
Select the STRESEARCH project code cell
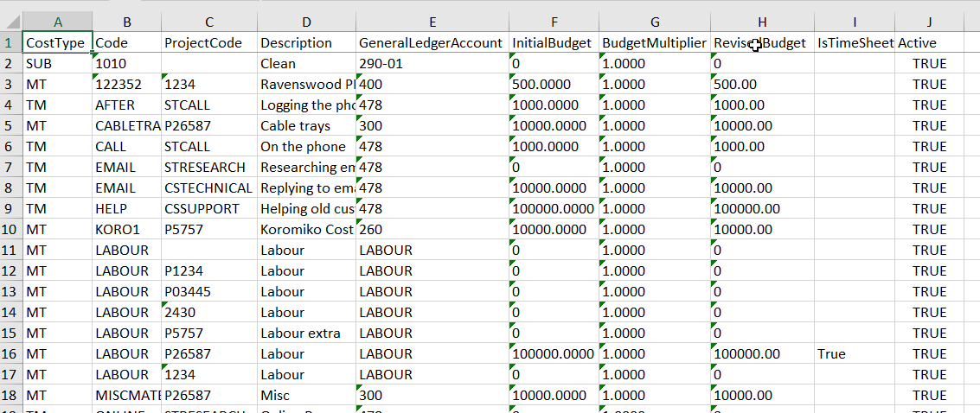209,168
